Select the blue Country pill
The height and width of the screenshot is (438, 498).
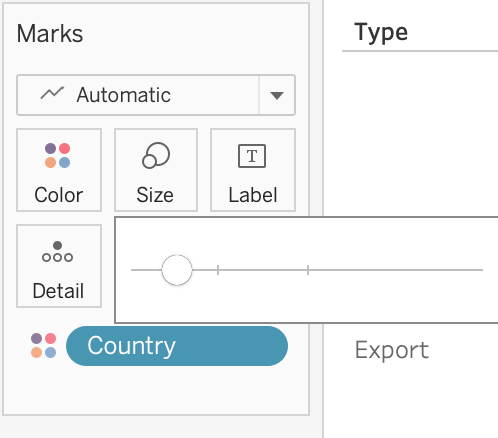click(x=177, y=346)
